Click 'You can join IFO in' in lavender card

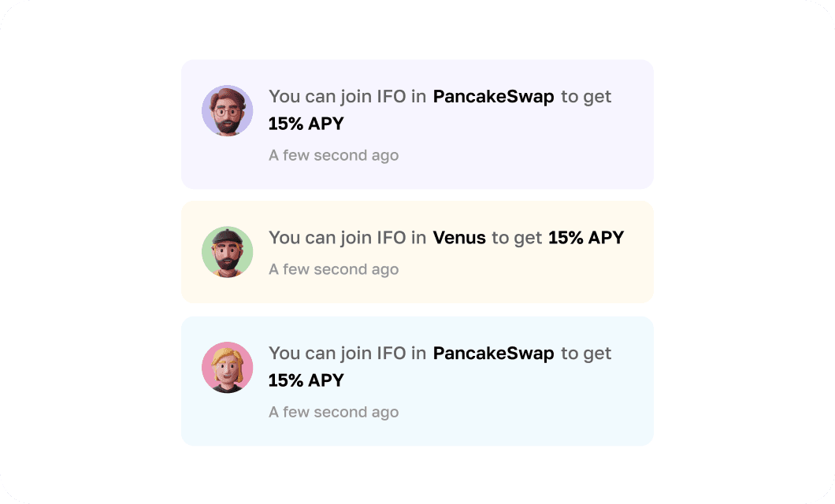pyautogui.click(x=347, y=96)
